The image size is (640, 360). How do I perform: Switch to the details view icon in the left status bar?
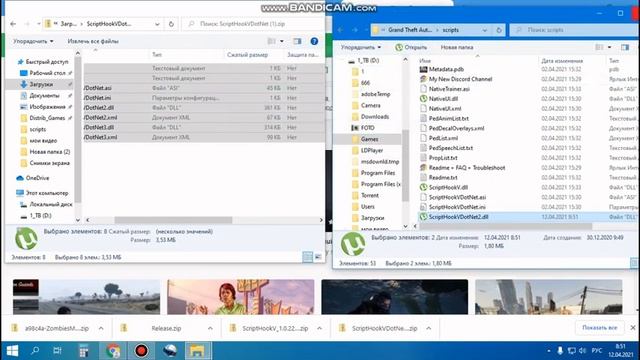(x=307, y=257)
